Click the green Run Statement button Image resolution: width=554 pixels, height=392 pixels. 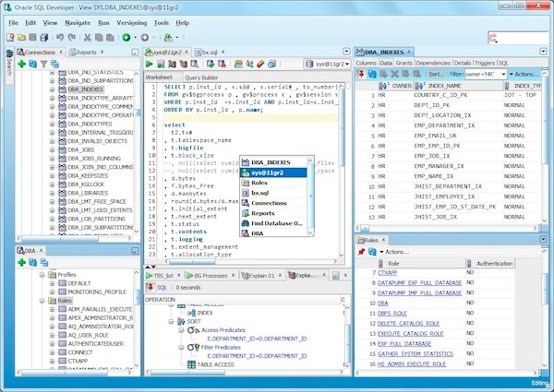point(150,65)
